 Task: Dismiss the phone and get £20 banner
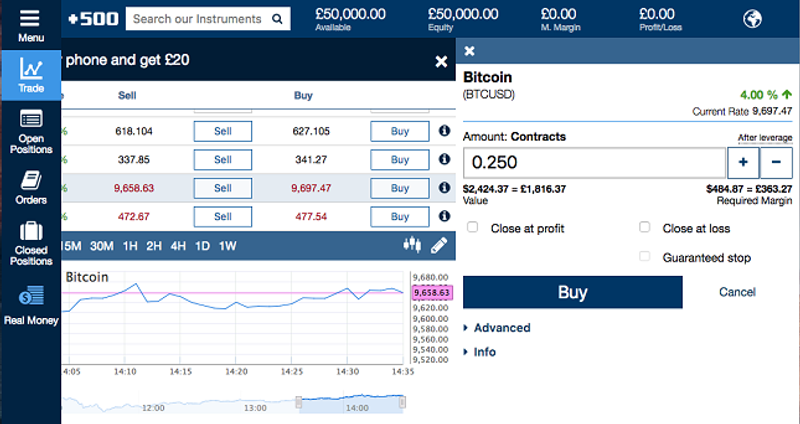coord(441,62)
